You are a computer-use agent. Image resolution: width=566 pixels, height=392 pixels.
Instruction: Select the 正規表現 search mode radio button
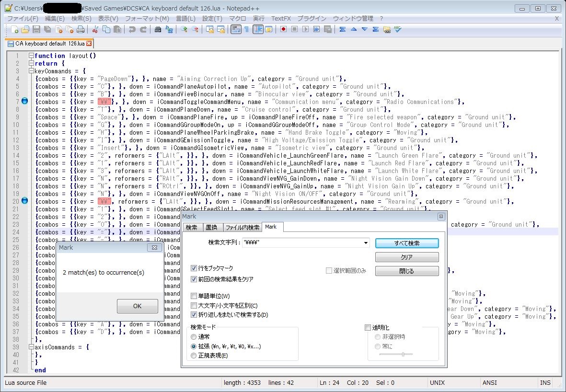(x=194, y=356)
